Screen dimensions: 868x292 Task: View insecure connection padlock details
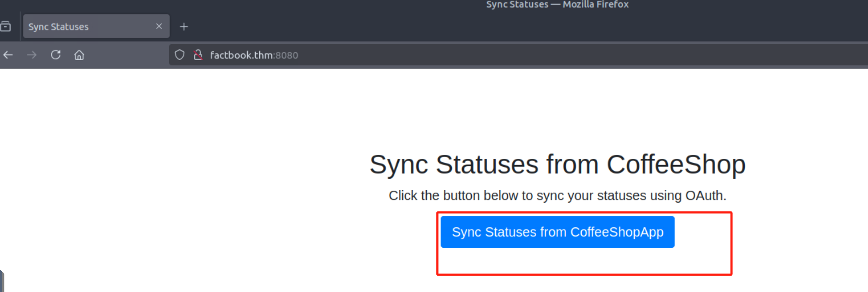point(198,55)
